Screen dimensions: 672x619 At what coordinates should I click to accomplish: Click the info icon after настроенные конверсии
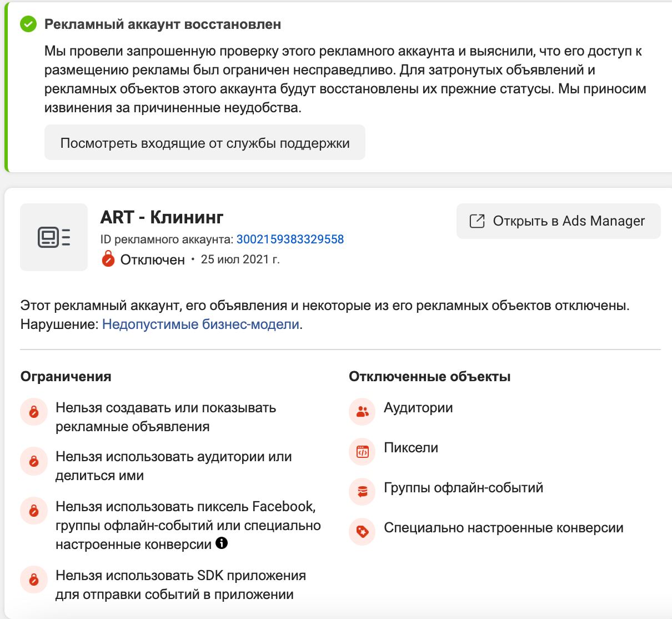coord(222,543)
